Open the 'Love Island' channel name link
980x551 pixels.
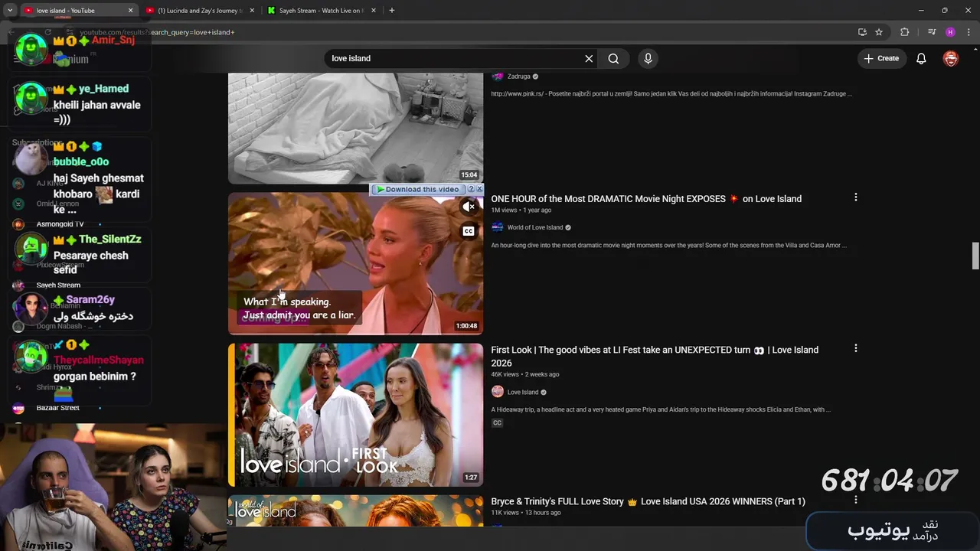point(523,393)
